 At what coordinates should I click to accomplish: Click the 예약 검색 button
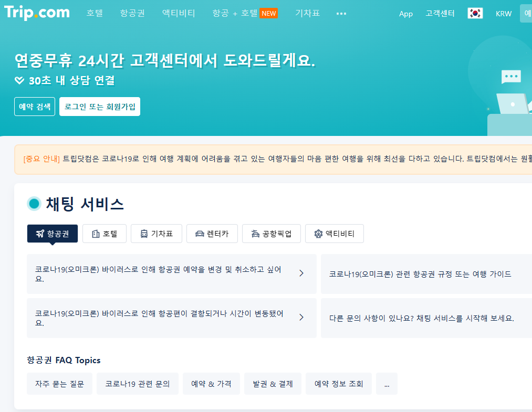[35, 107]
